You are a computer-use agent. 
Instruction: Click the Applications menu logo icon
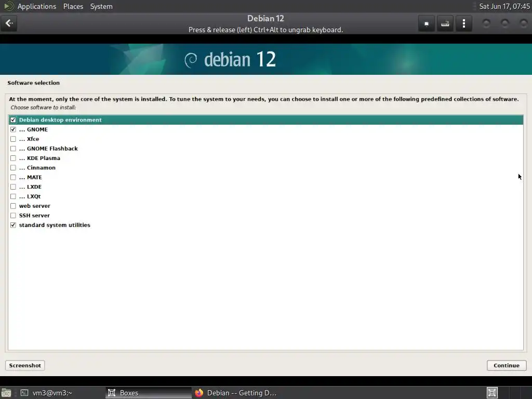click(x=8, y=6)
